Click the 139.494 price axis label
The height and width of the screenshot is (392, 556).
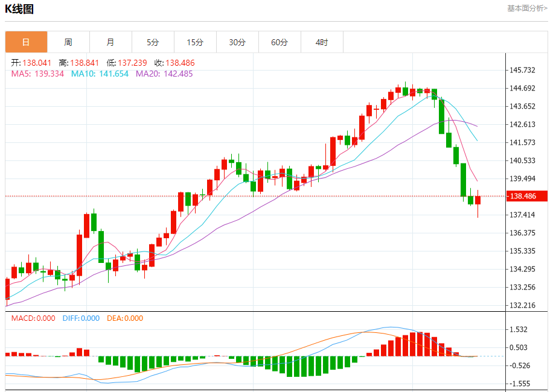pos(522,179)
